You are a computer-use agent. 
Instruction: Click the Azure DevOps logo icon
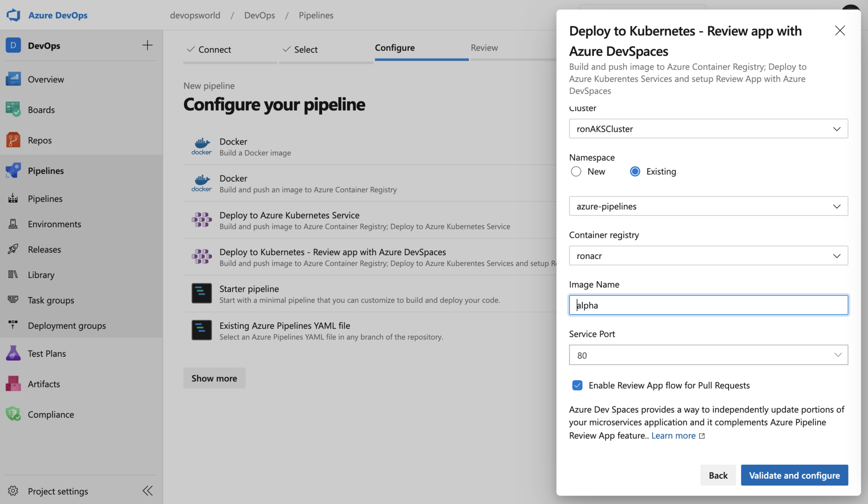pyautogui.click(x=14, y=15)
